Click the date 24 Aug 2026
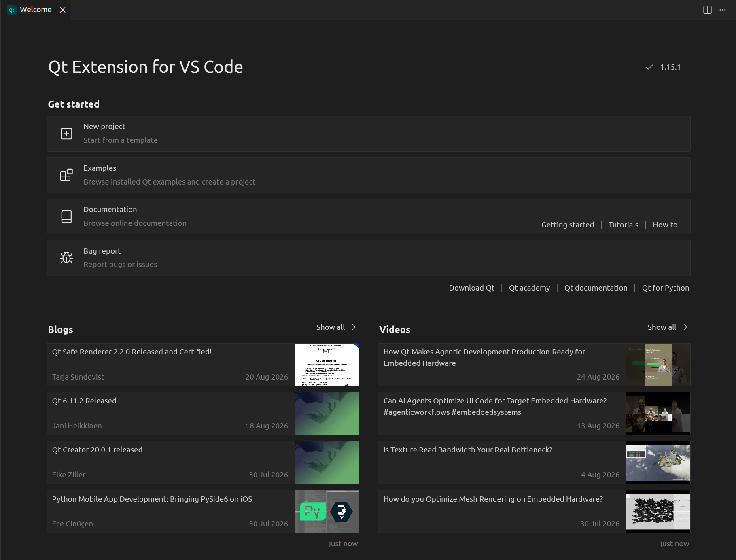736x560 pixels. click(598, 377)
